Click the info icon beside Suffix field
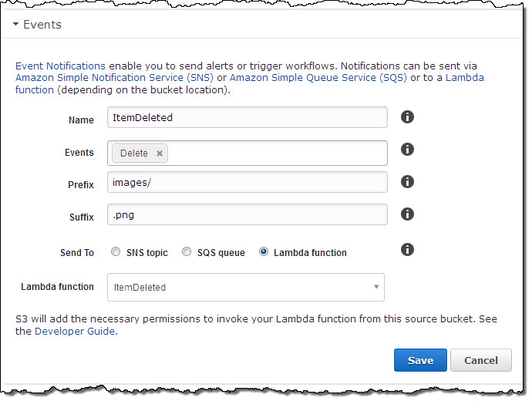532x401 pixels. (408, 214)
